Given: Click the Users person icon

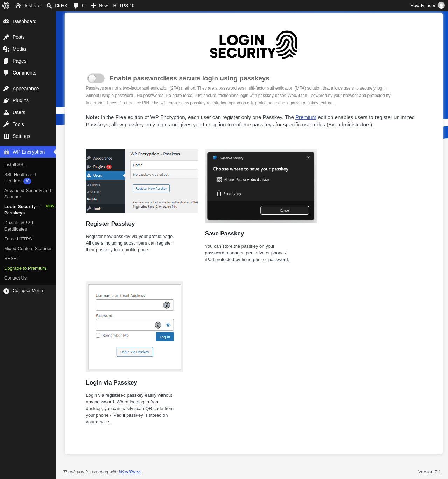Looking at the screenshot, I should pos(6,112).
